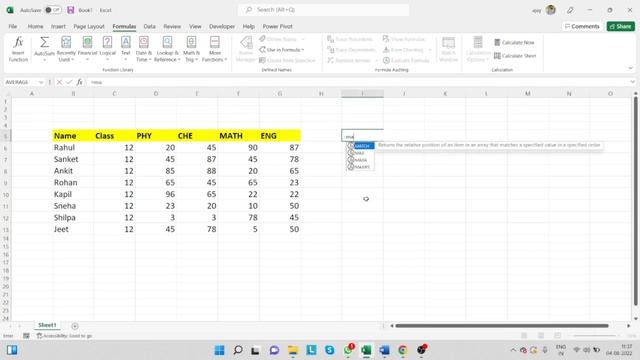This screenshot has height=360, width=640.
Task: Click into the formula bar input
Action: point(357,82)
